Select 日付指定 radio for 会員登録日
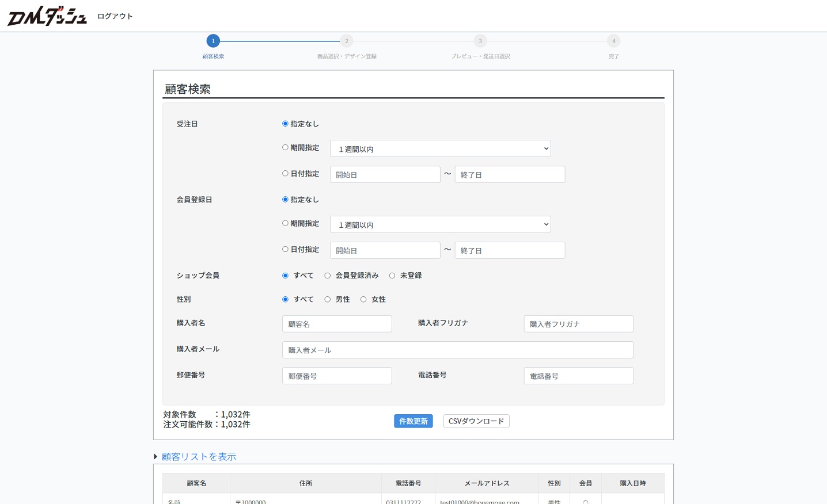 click(285, 249)
